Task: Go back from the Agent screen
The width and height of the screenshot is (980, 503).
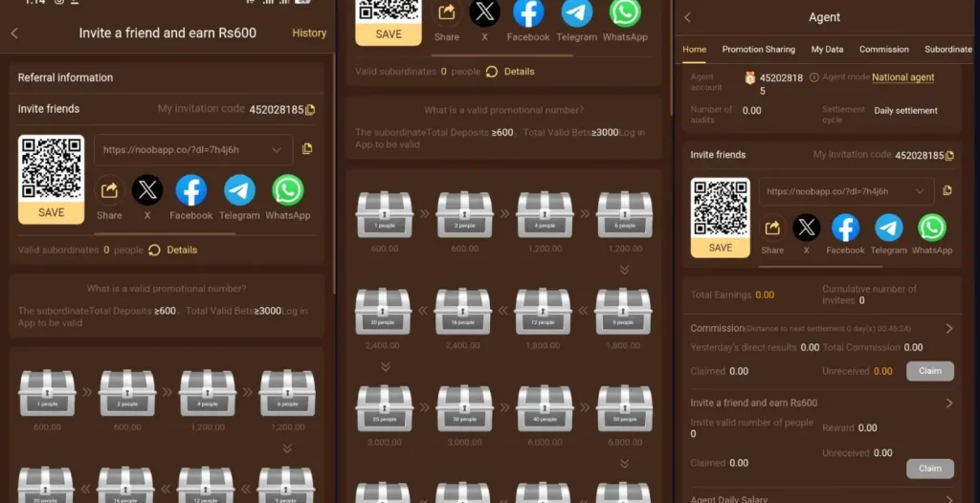Action: tap(687, 17)
